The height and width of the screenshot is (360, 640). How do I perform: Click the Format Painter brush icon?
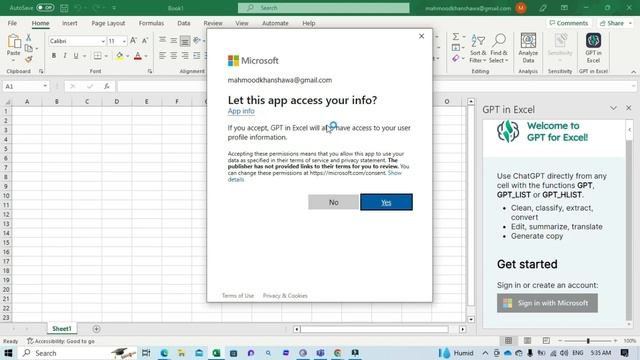coord(29,59)
